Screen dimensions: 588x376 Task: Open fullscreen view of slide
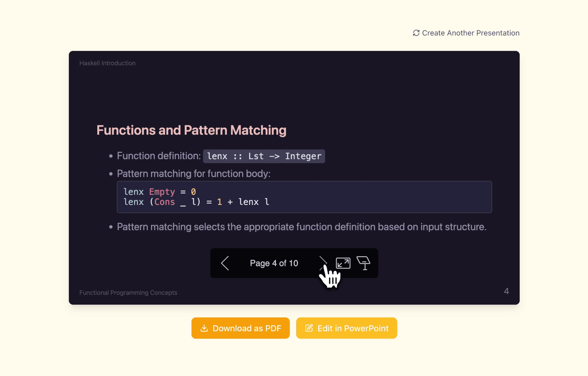[343, 263]
